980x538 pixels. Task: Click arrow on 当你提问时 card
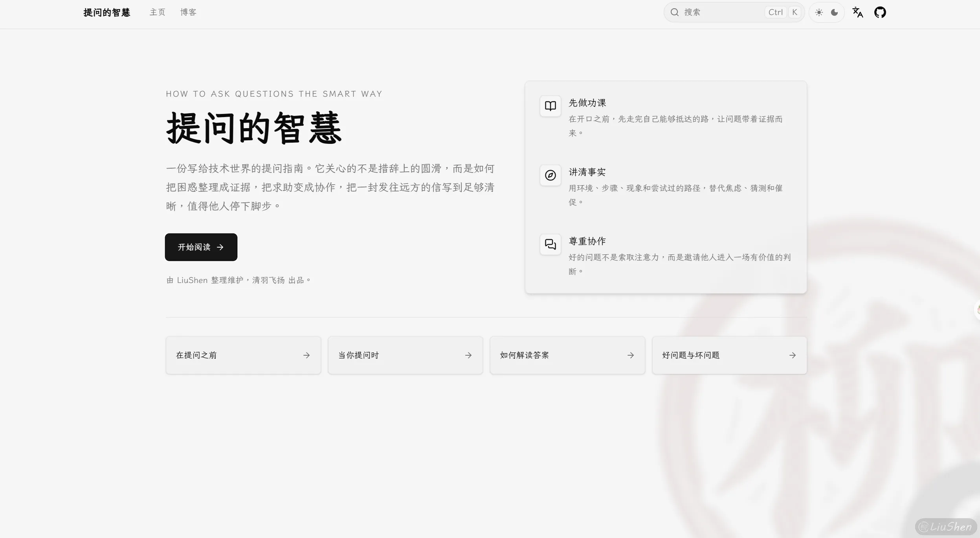468,355
